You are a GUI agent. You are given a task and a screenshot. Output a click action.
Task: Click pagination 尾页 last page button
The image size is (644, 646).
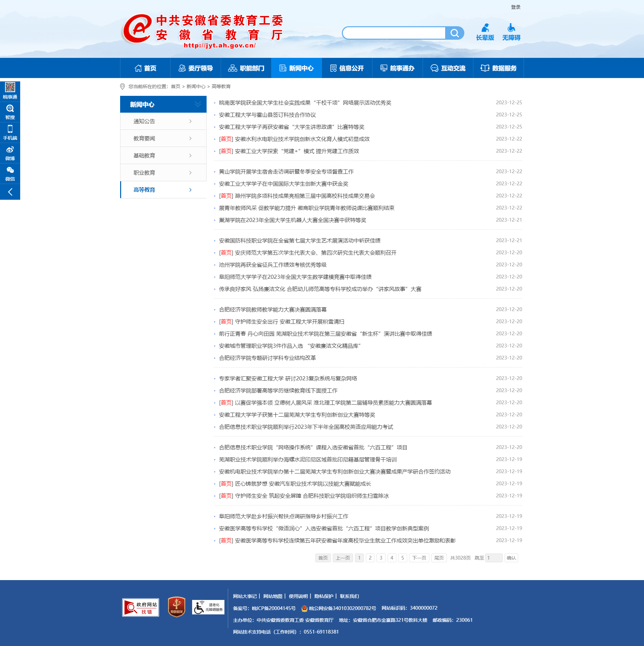[x=439, y=558]
